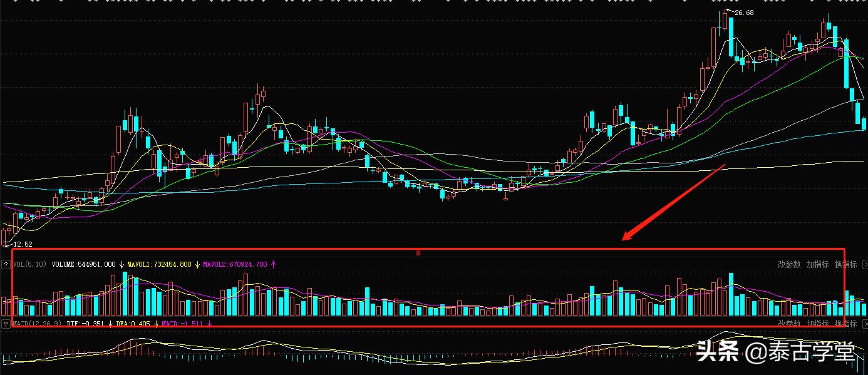Screen dimensions: 868x375
Task: Click the magenta MACD:-1.511 value
Action: tap(183, 324)
